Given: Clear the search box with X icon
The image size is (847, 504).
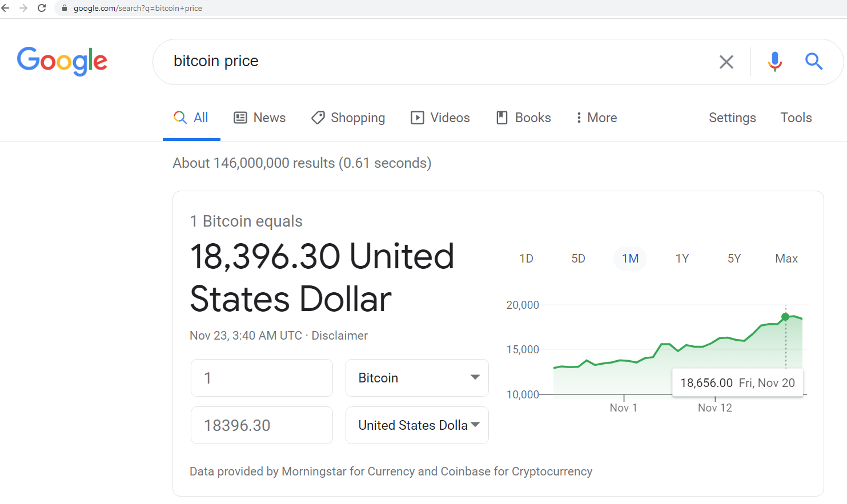Looking at the screenshot, I should (726, 62).
